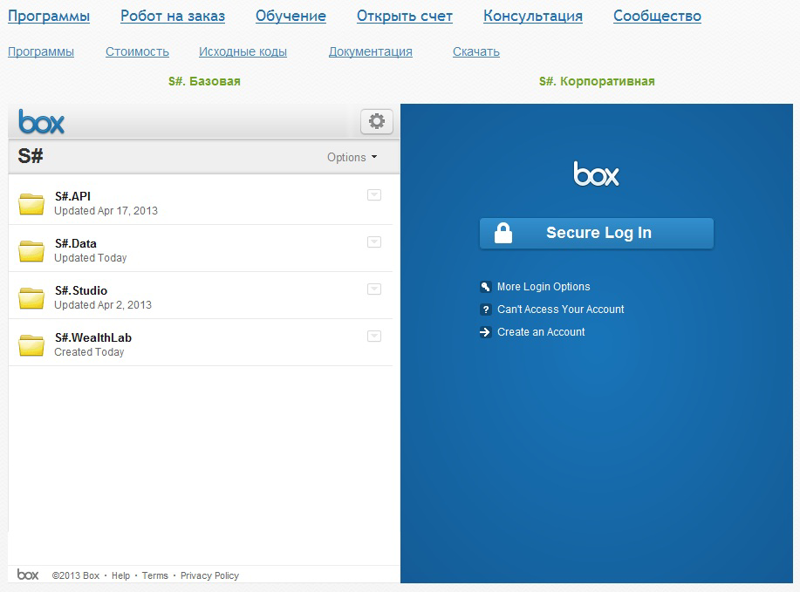800x592 pixels.
Task: Open the S#.Studio folder icon
Action: pyautogui.click(x=32, y=298)
